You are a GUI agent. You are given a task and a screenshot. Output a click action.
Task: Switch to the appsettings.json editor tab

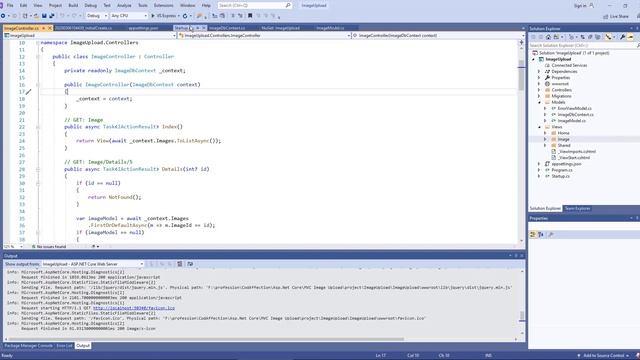click(x=143, y=28)
